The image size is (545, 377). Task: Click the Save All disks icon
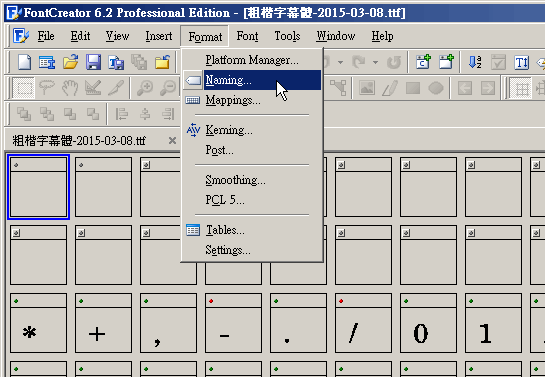[139, 63]
